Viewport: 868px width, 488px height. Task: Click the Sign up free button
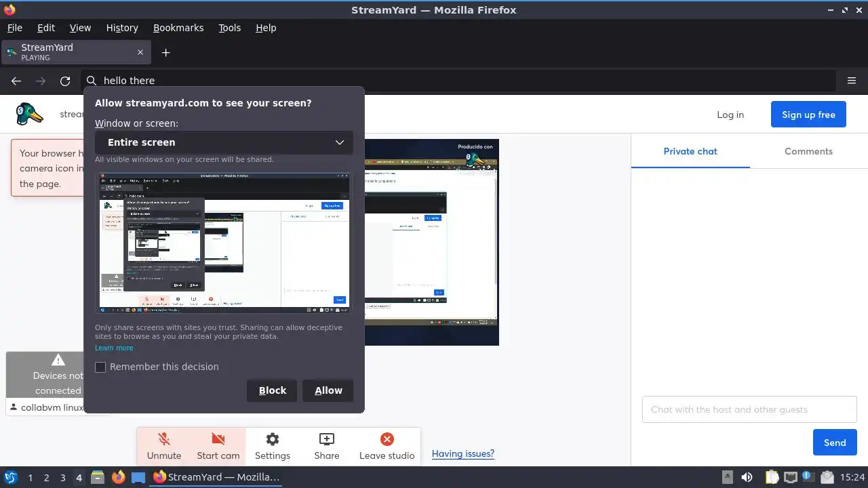coord(808,115)
